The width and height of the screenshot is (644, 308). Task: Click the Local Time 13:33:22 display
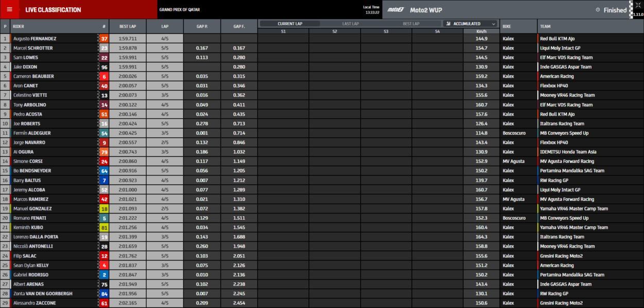[x=371, y=10]
